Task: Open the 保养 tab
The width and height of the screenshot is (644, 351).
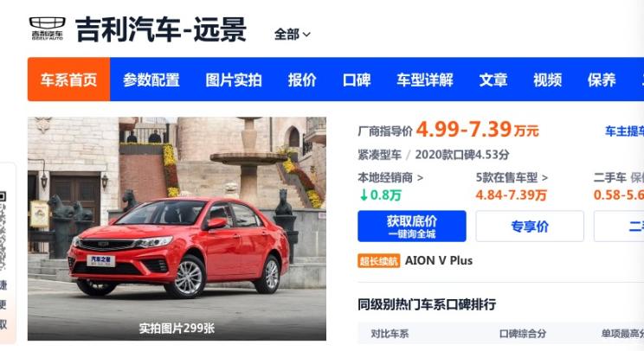Action: click(x=602, y=80)
